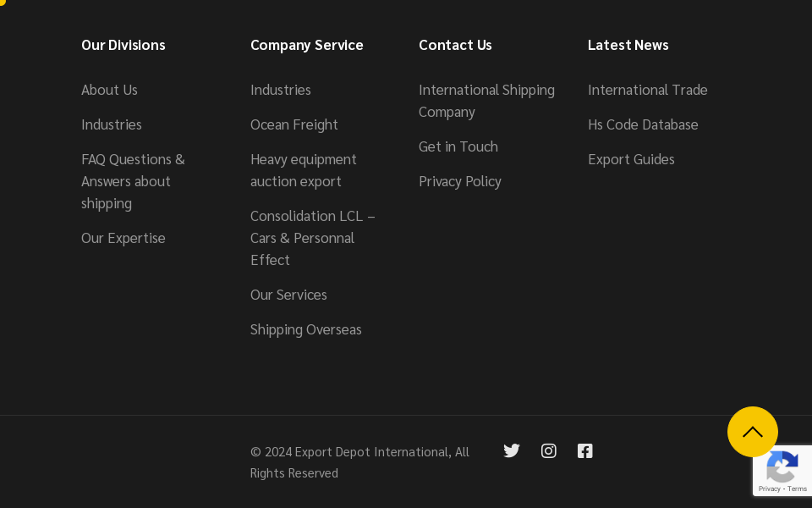Click the yellow back-to-top arrow button

point(753,432)
